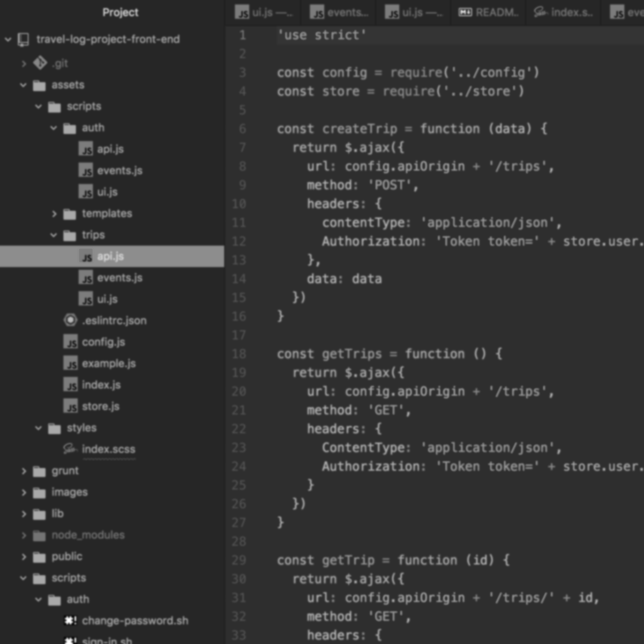Click line number 6 in gutter

242,129
